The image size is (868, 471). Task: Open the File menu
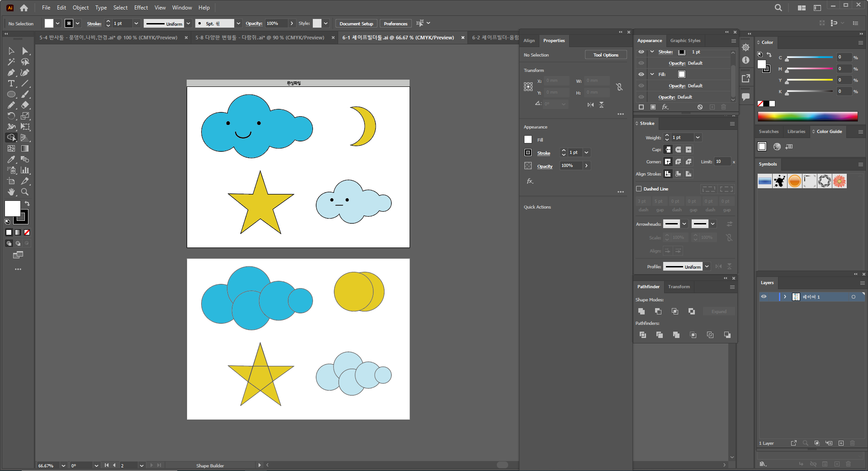click(x=46, y=8)
